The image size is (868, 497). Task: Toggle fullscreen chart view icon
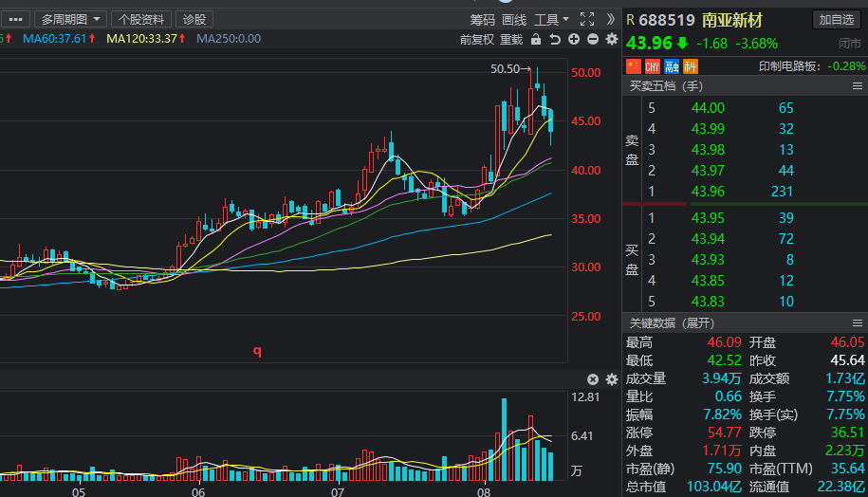(587, 19)
